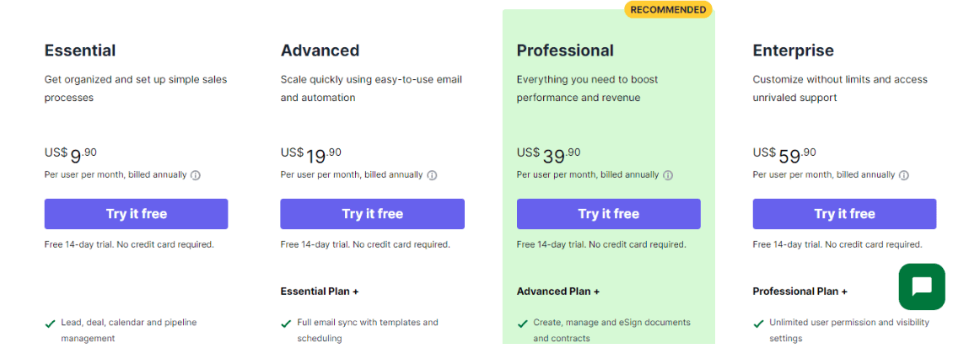Select Try it free for Enterprise plan
Screen dimensions: 980x354
[844, 214]
